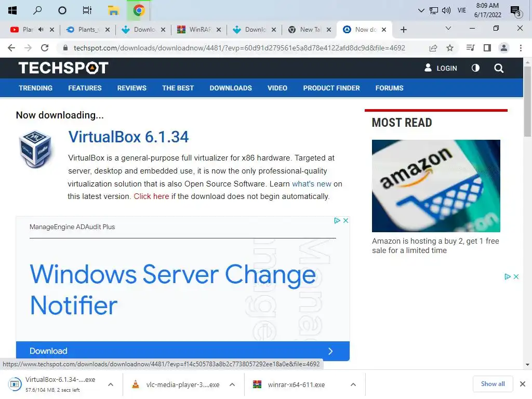Image resolution: width=532 pixels, height=399 pixels.
Task: Reload the TechSpot page
Action: click(x=45, y=48)
